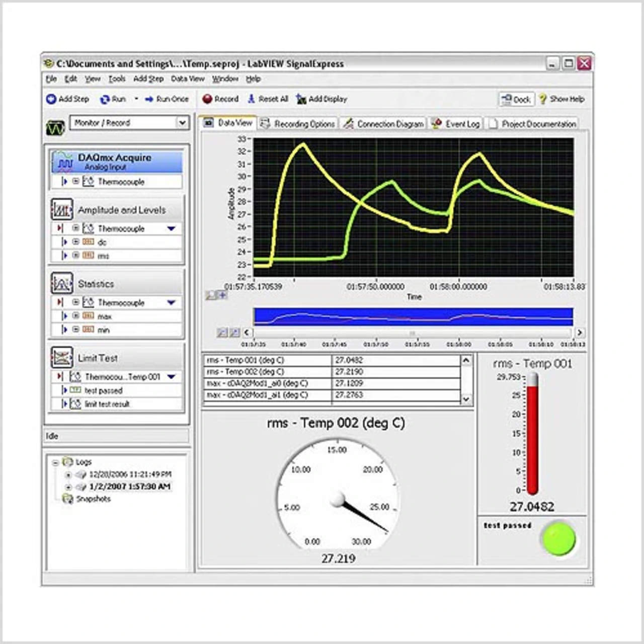This screenshot has width=644, height=644.
Task: Select the max - cDAQ2Mod1_ai0 (deg C) row
Action: click(332, 383)
